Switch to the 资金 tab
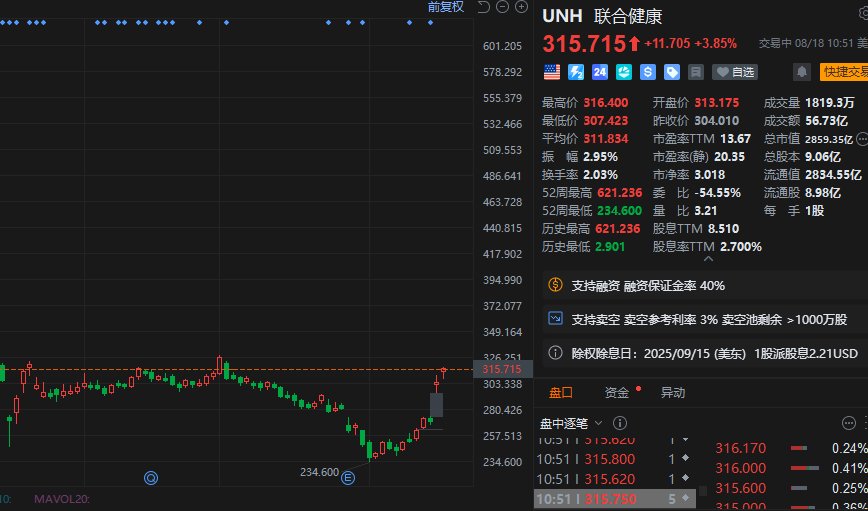This screenshot has width=868, height=511. click(617, 393)
